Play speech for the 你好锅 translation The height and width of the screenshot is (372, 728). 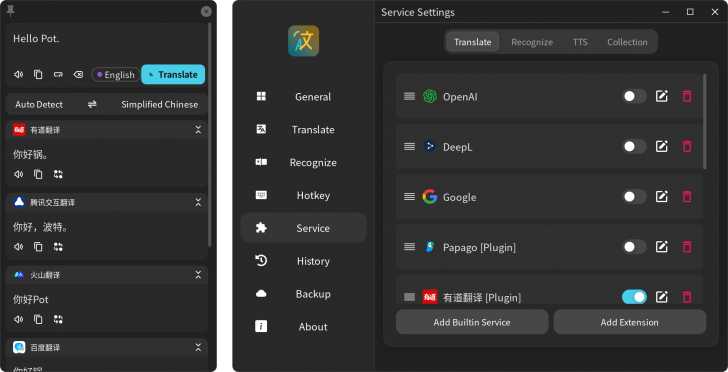point(19,175)
